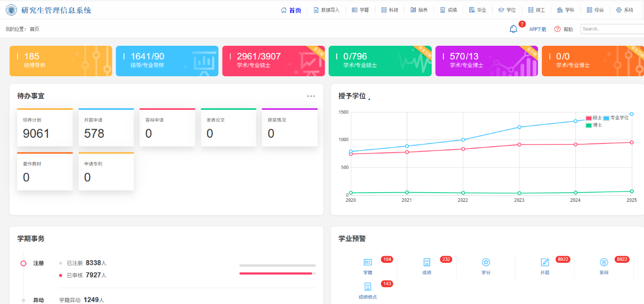Click the system logo in header

pyautogui.click(x=11, y=10)
